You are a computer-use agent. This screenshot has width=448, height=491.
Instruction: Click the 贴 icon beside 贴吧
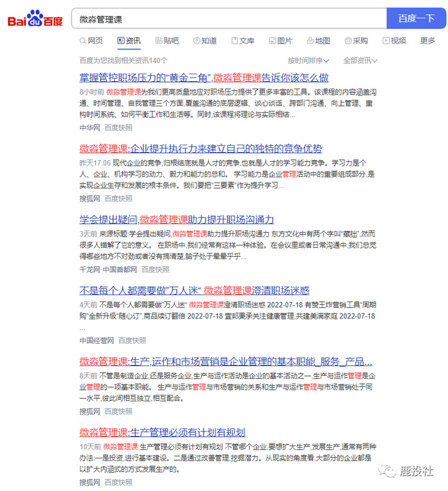(159, 41)
